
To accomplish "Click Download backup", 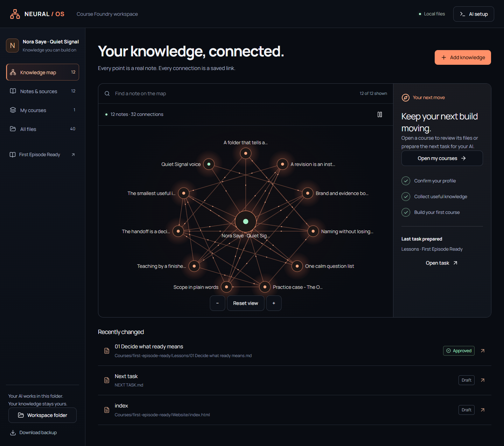I will pos(34,433).
